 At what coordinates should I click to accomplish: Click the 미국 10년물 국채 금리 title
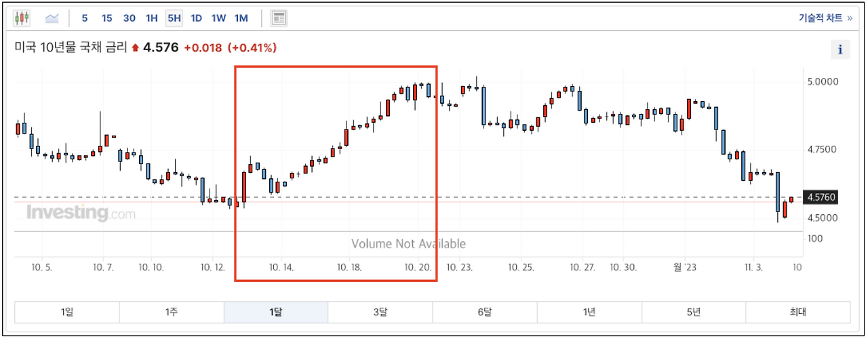pos(71,47)
